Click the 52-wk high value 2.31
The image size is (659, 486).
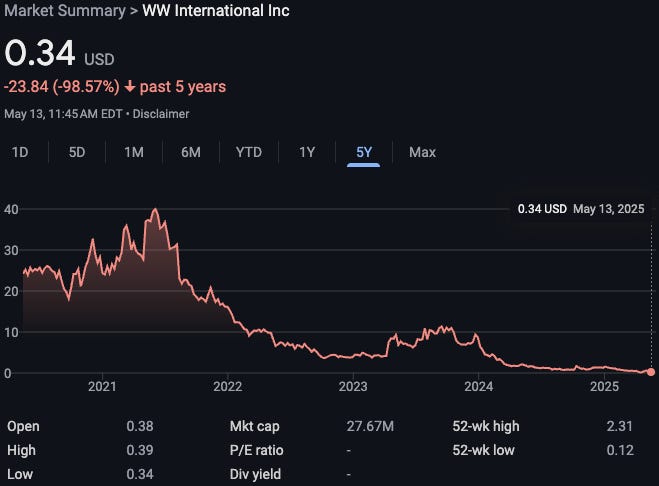click(x=619, y=426)
